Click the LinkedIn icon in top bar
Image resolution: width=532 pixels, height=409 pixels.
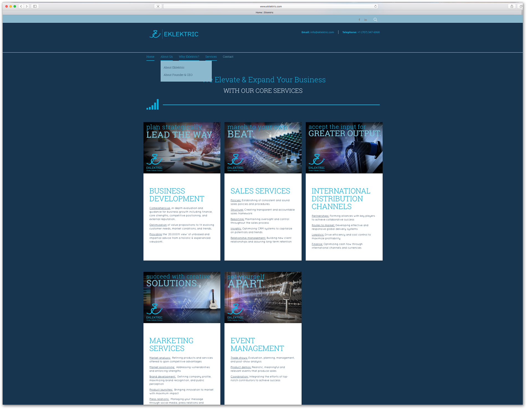(365, 20)
